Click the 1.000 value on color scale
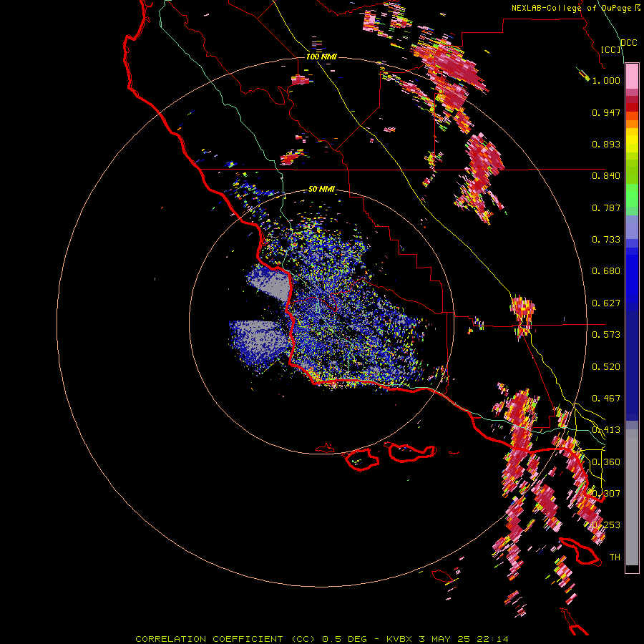The width and height of the screenshot is (644, 644). (606, 80)
